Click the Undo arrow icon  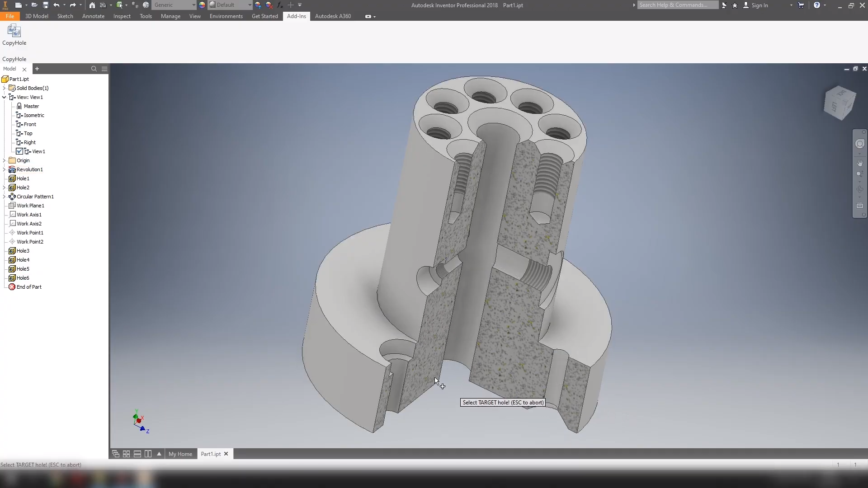pos(56,5)
